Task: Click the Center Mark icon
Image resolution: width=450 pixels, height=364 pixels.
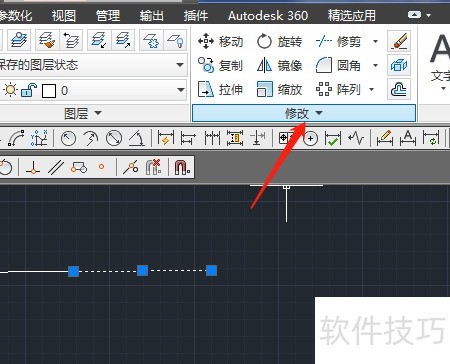Action: [310, 138]
